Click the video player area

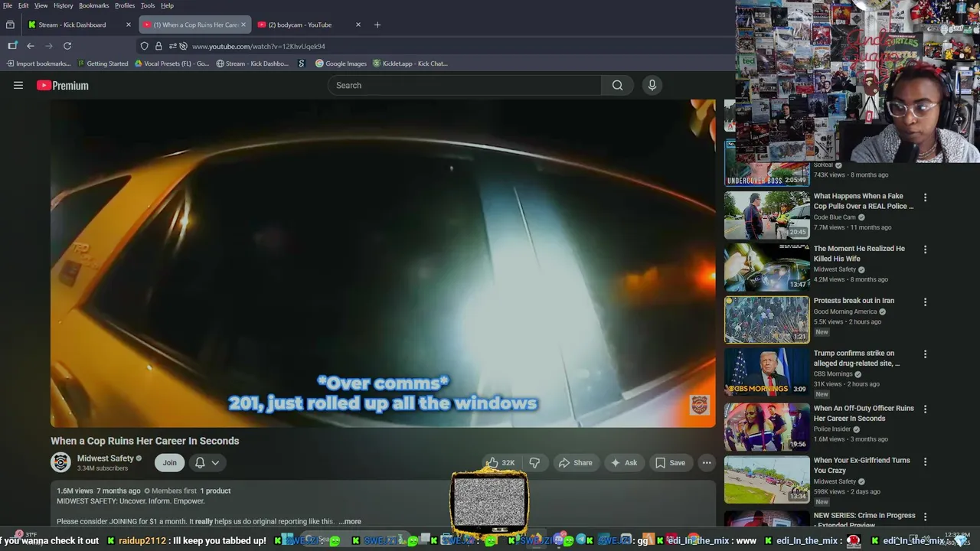coord(383,263)
